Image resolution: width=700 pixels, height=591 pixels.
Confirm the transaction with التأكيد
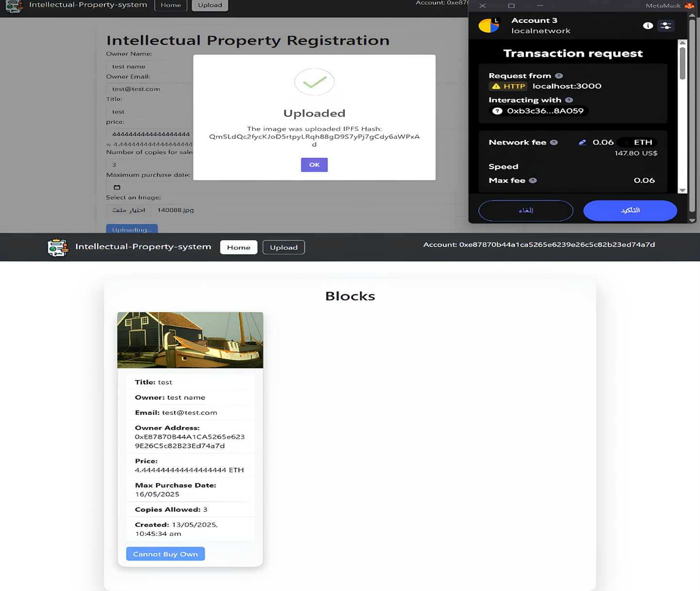(630, 211)
